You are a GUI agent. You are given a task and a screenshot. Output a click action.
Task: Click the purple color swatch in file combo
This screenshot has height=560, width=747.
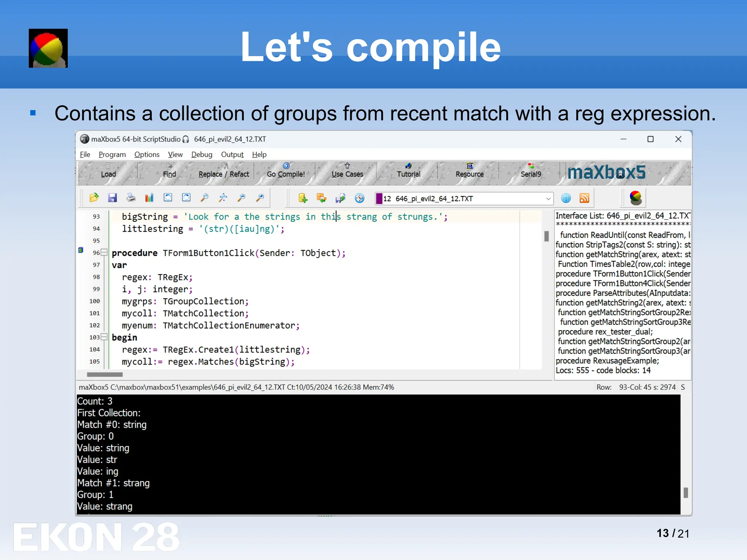(379, 199)
